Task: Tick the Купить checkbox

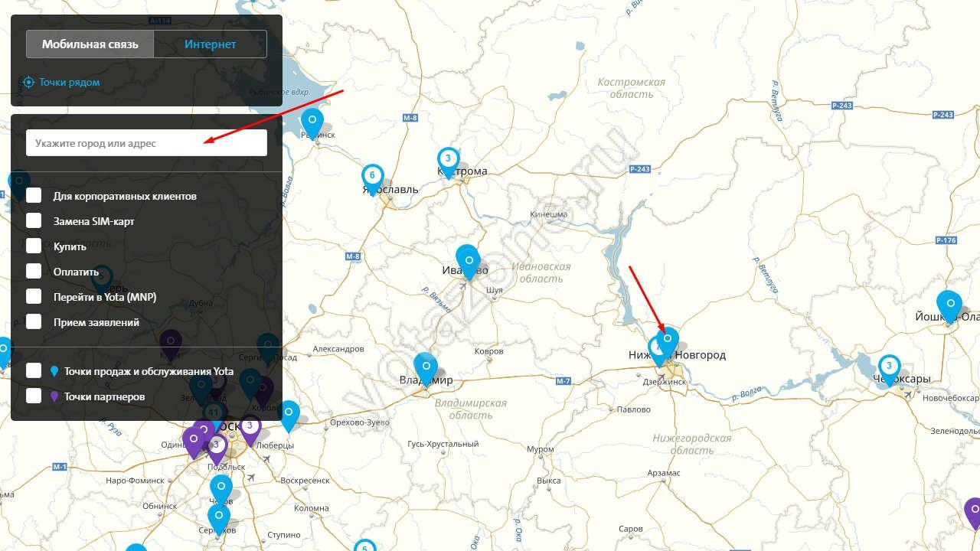Action: click(34, 246)
